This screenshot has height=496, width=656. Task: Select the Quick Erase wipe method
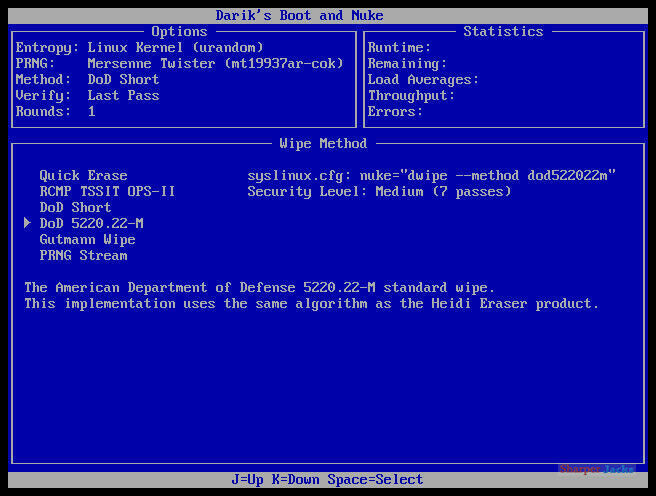pyautogui.click(x=83, y=176)
